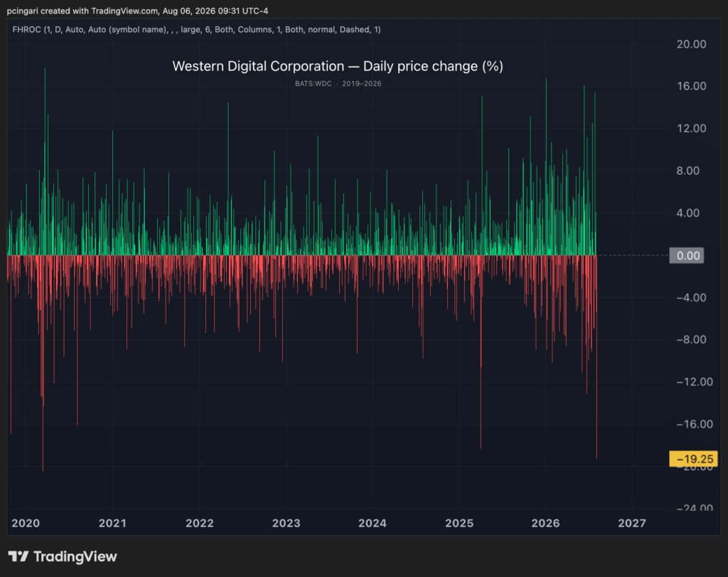The width and height of the screenshot is (728, 577).
Task: Click the 2020 time axis label
Action: 26,523
